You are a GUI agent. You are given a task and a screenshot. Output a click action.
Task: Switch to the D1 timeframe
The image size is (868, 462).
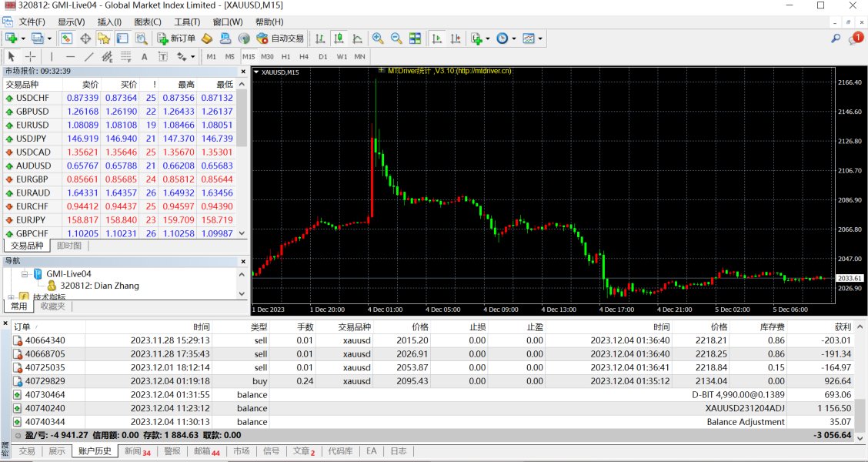coord(323,56)
